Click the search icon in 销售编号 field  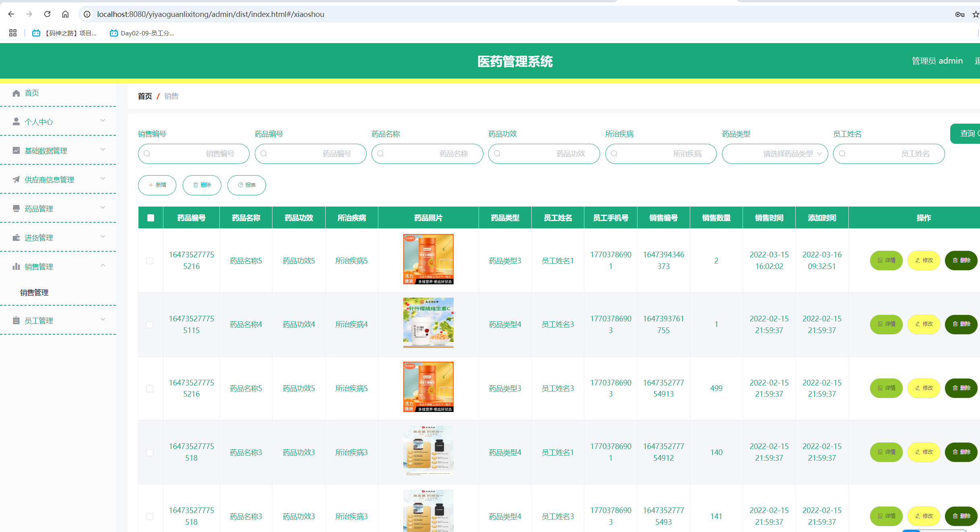pyautogui.click(x=147, y=154)
